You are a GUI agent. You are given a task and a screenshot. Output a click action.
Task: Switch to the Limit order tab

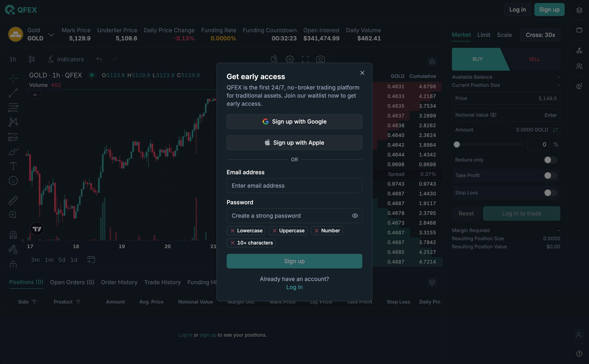484,35
